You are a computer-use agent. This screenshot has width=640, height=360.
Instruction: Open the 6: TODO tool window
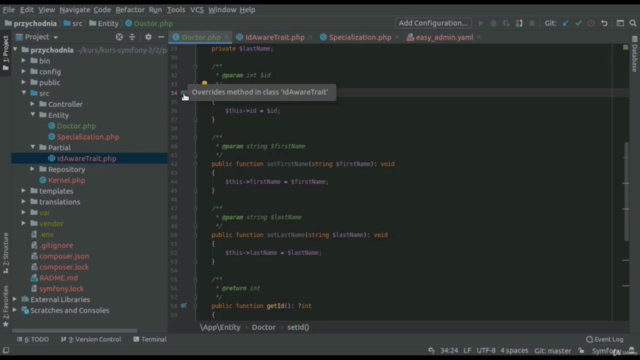tap(33, 339)
